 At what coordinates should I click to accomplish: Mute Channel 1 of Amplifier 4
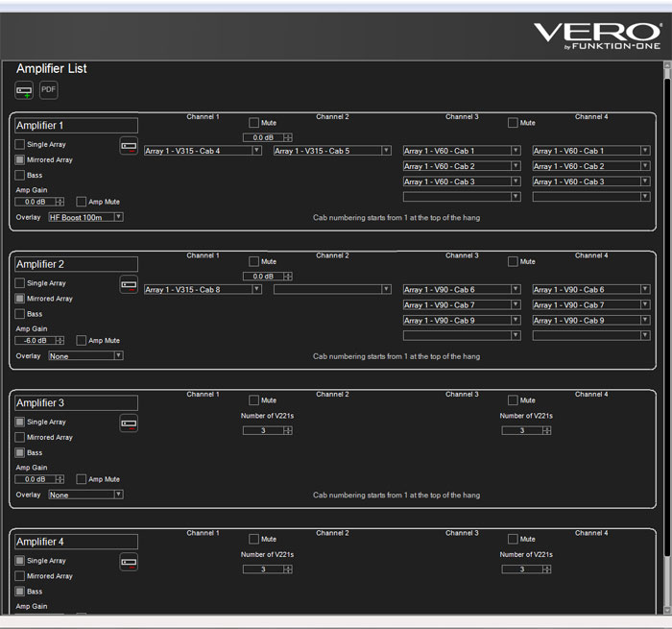point(253,539)
